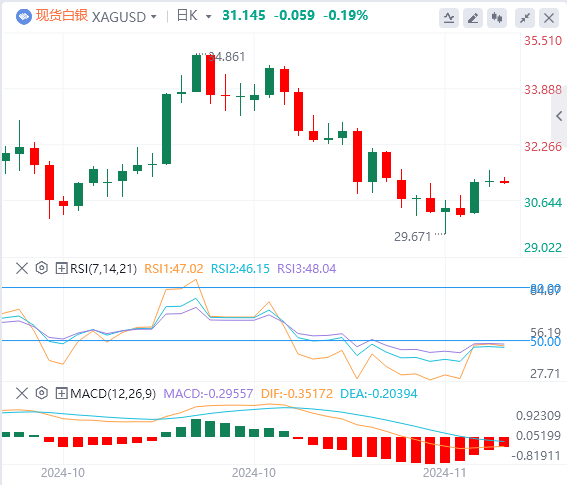Remove the MACD indicator panel

(22, 393)
